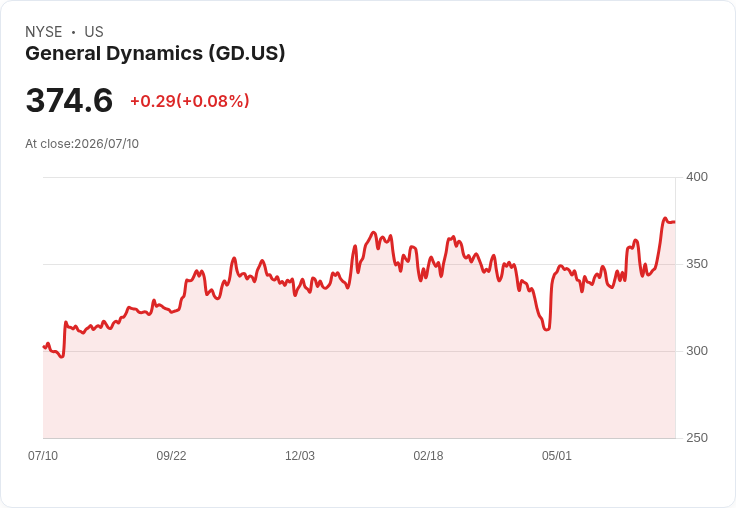Image resolution: width=736 pixels, height=508 pixels.
Task: Select the 07/10 x-axis date
Action: point(43,456)
